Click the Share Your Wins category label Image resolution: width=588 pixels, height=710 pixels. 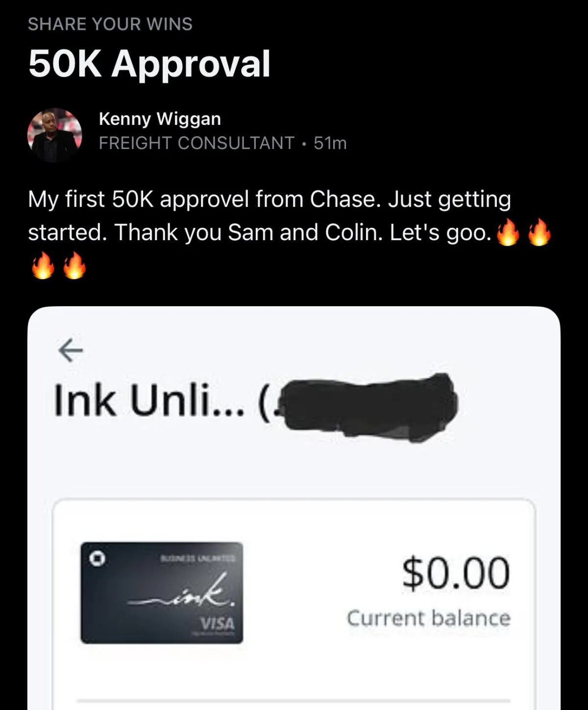coord(110,24)
